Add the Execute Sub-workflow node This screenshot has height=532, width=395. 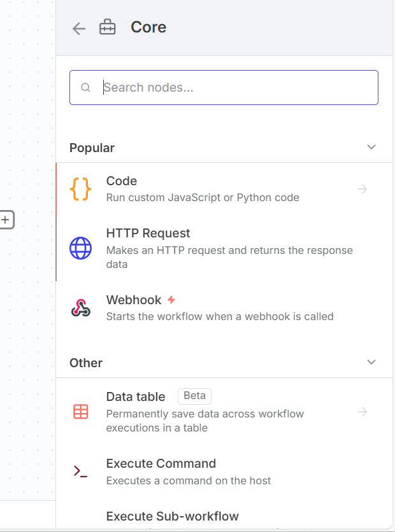pos(172,517)
